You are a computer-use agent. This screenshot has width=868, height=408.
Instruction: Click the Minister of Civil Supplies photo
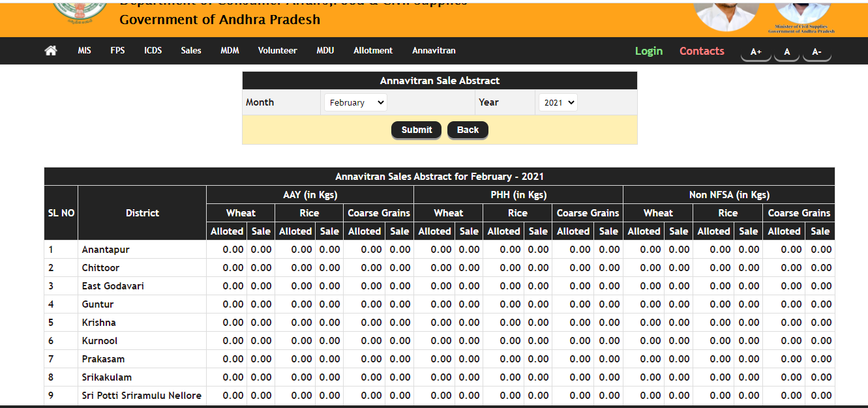coord(801,14)
